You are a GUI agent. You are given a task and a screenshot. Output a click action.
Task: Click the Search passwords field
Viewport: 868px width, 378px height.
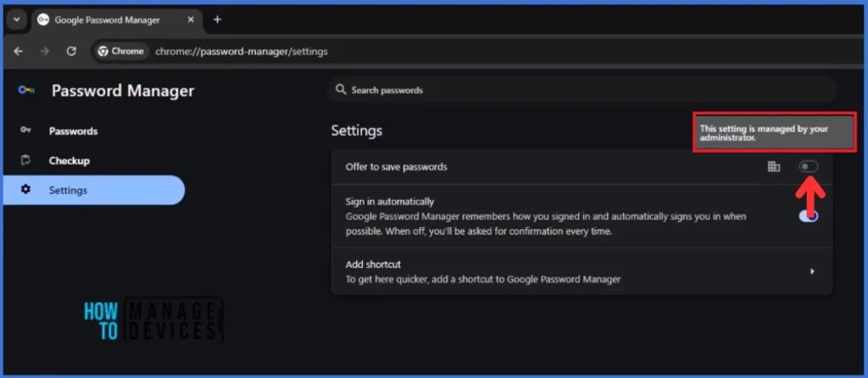[581, 90]
